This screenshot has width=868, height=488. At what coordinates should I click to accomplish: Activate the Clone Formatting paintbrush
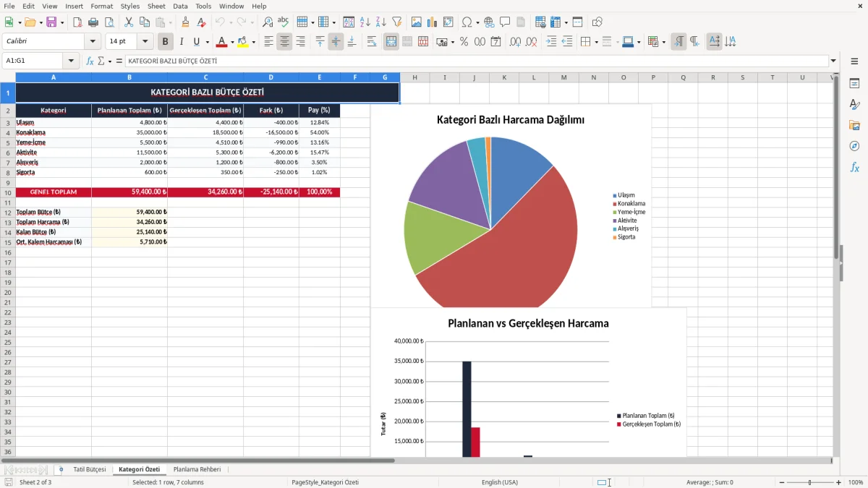(185, 22)
